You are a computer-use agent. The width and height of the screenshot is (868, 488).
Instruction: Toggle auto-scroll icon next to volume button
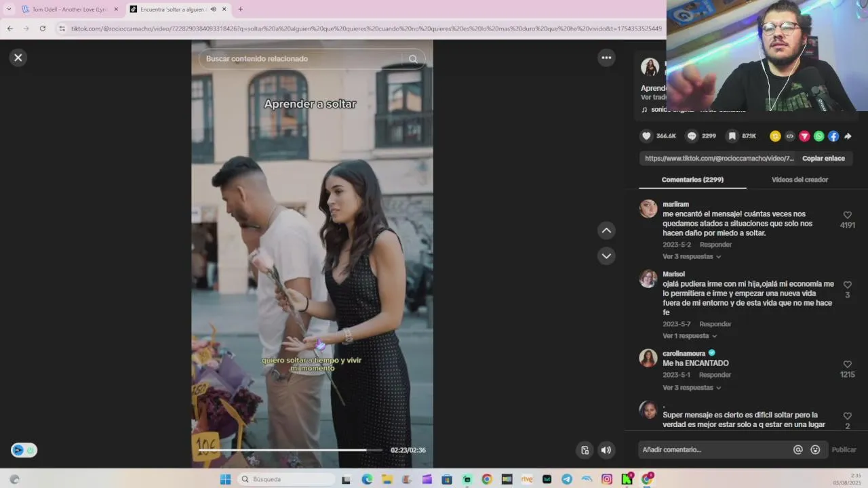click(585, 450)
